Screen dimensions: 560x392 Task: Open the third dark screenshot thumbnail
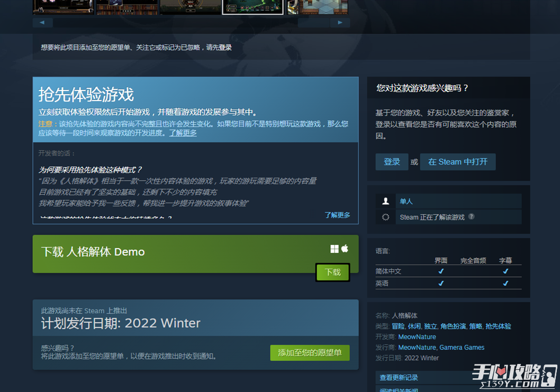click(191, 7)
